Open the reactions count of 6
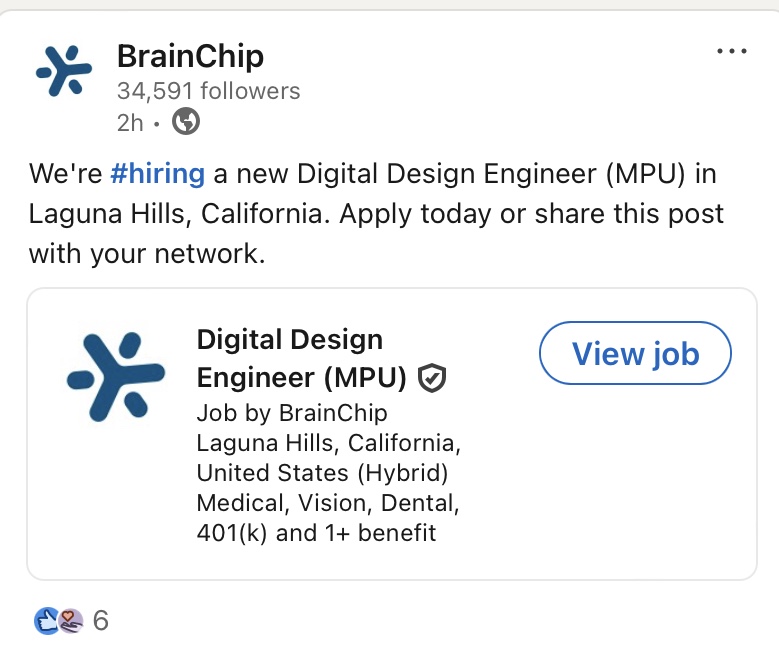 pos(100,621)
